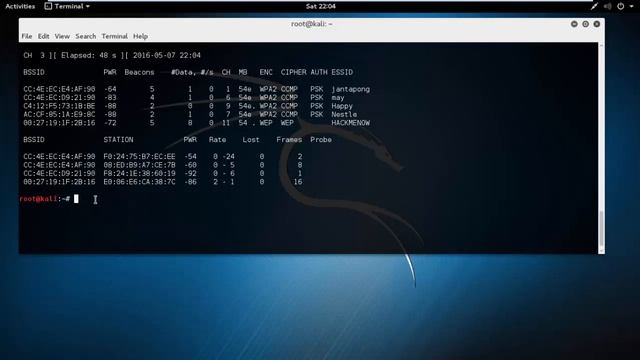Click the date '2016-05-07 22:04'
Screen dimensions: 640x360
click(x=167, y=56)
